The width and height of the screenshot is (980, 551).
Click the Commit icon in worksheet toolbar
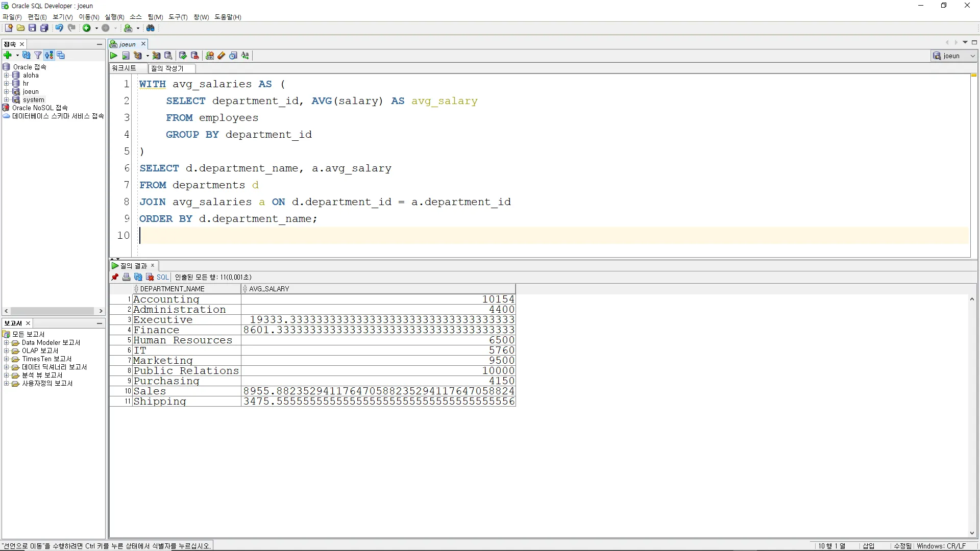click(183, 56)
